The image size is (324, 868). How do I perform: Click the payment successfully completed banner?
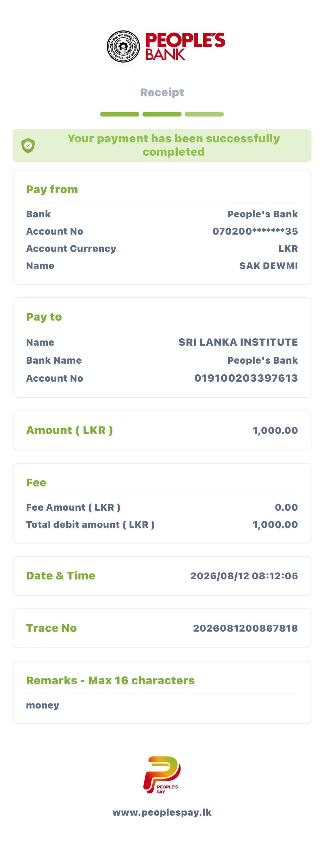click(162, 145)
